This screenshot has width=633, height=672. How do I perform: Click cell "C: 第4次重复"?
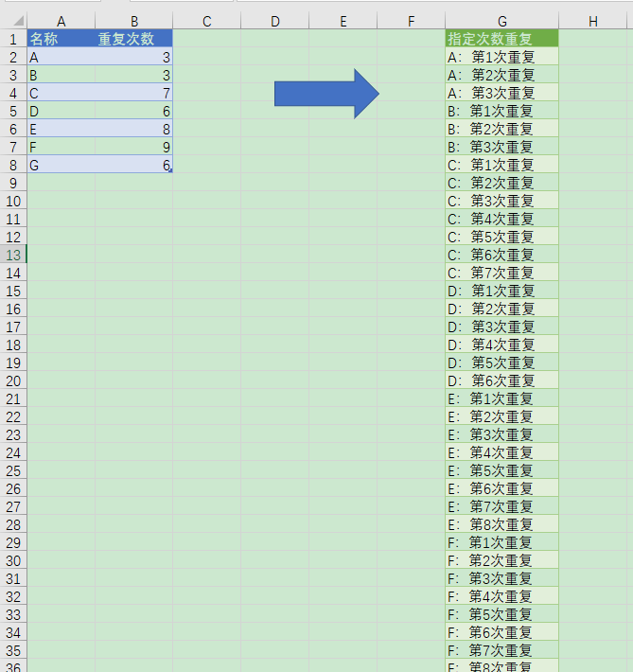(502, 219)
